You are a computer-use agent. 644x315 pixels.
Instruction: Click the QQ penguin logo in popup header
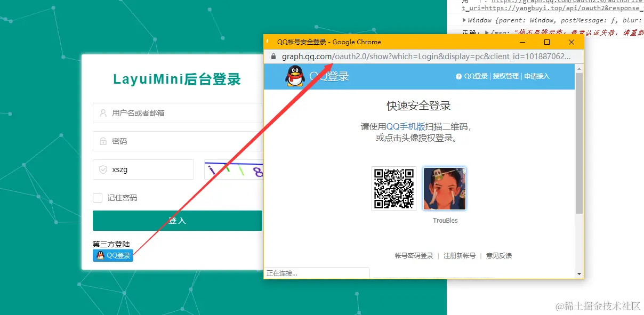(295, 76)
